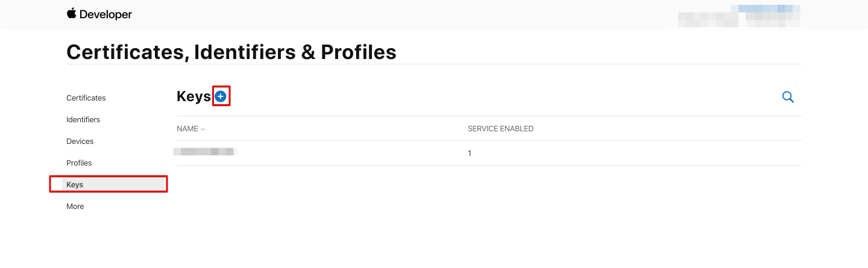Click the Certificates, Identifiers & Profiles heading
This screenshot has height=268, width=868.
pos(231,52)
